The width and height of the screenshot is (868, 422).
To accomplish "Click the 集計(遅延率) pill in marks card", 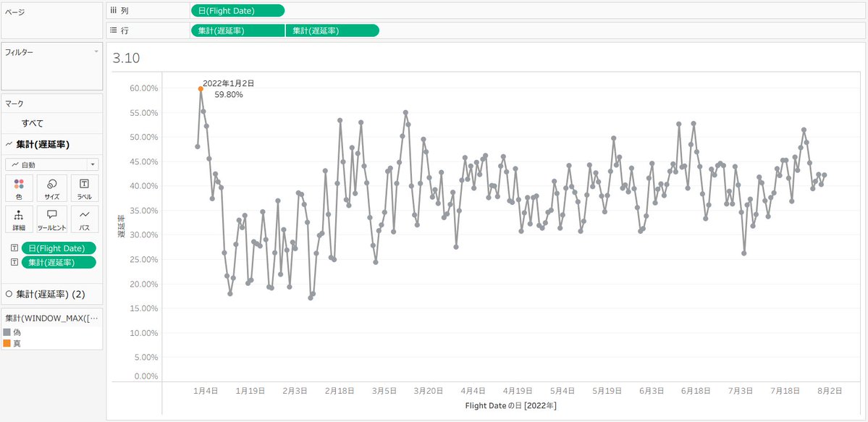I will tap(59, 263).
